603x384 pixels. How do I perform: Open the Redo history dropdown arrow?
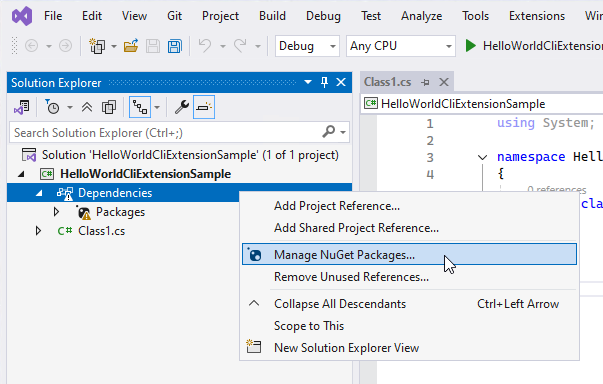(258, 46)
